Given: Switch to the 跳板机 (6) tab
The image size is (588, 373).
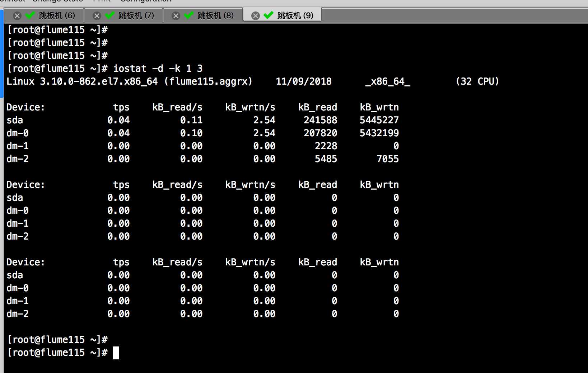Looking at the screenshot, I should [x=44, y=15].
